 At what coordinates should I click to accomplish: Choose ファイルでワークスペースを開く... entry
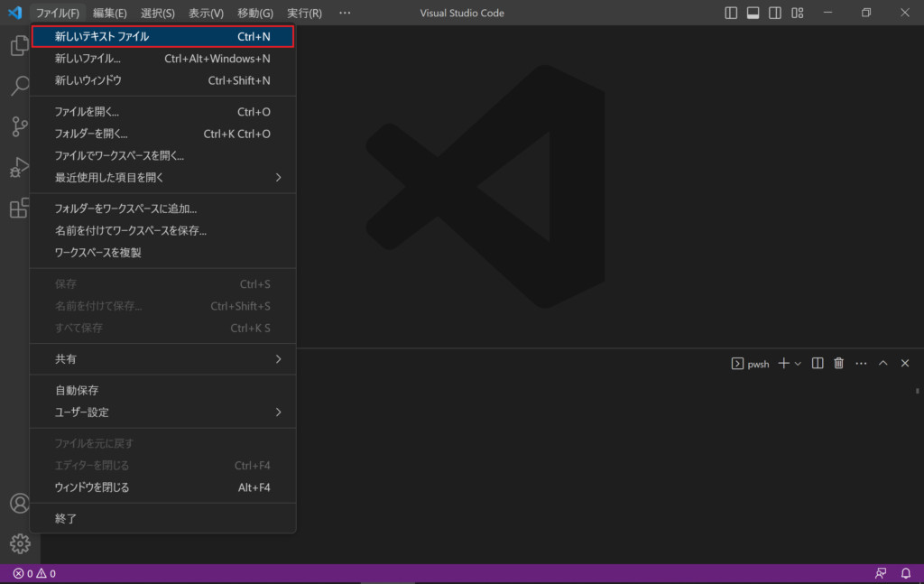pos(162,155)
